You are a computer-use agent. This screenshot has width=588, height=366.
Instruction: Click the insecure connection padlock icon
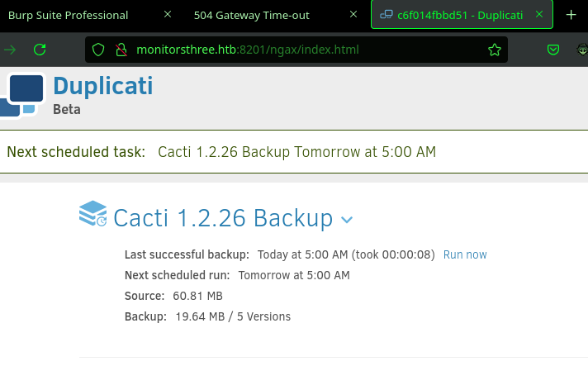(121, 50)
